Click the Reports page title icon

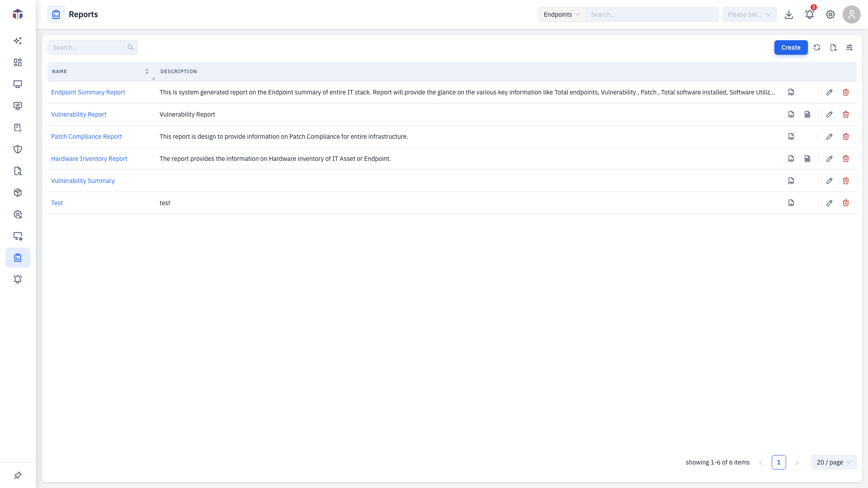point(56,14)
